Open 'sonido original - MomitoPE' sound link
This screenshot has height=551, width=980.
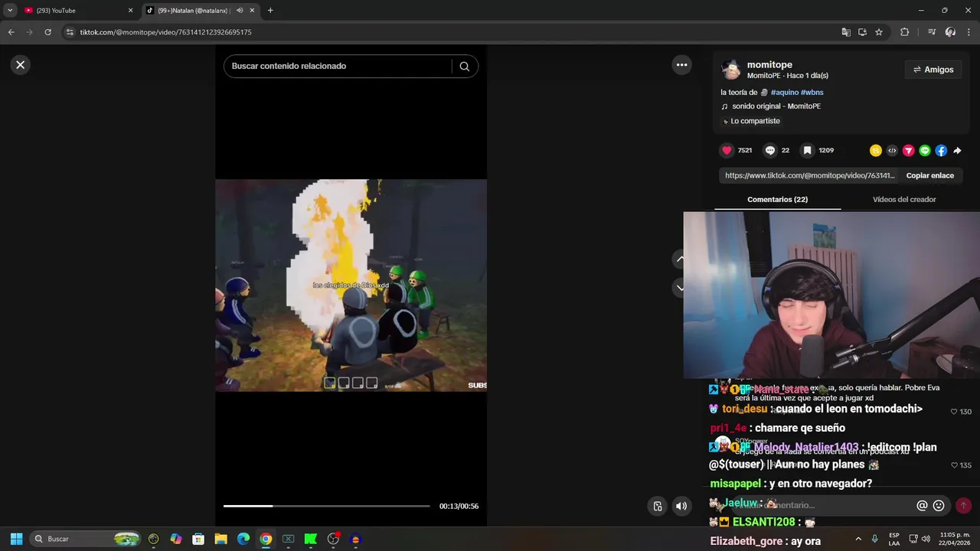pos(776,106)
